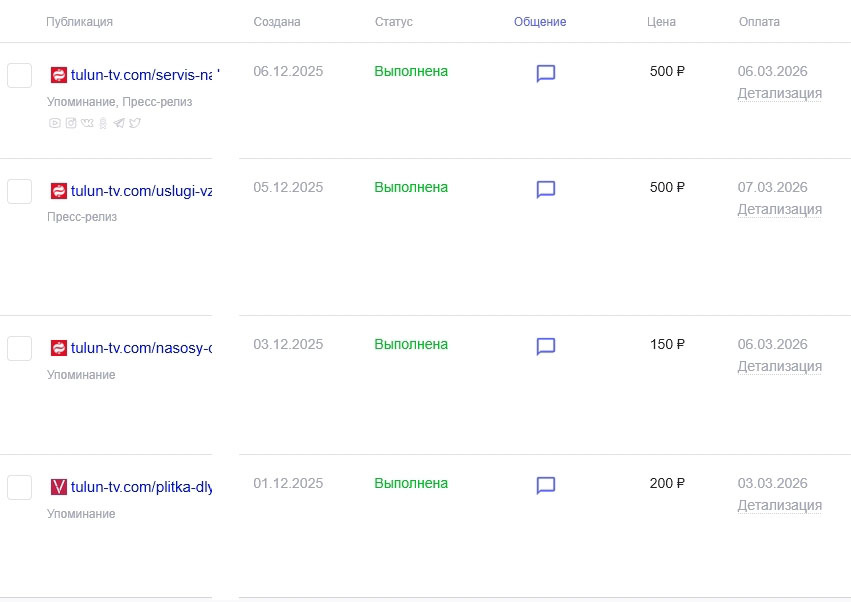Check the box beside tulun-tv.com/nasosy row
Viewport: 851px width, 602px height.
20,348
